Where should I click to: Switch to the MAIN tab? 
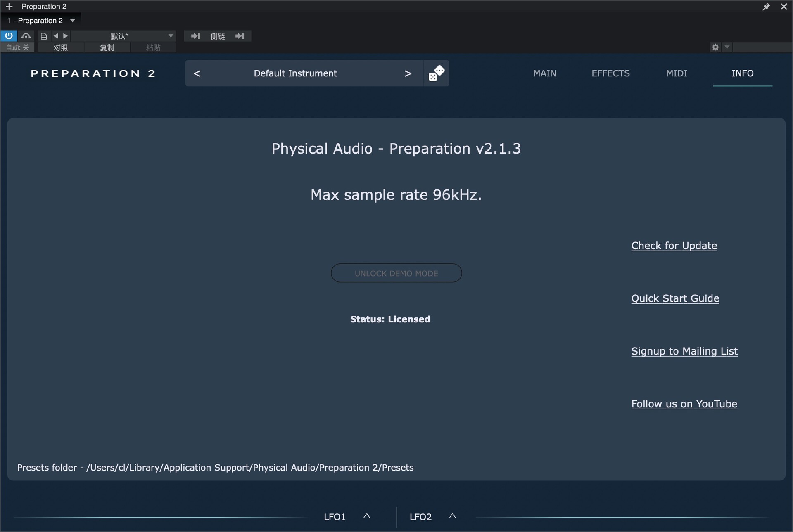tap(545, 73)
